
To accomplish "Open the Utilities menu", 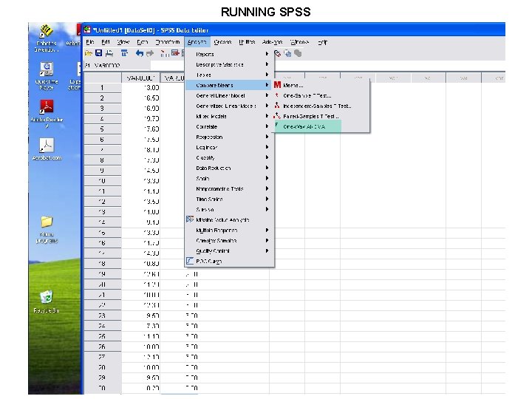I will [247, 42].
